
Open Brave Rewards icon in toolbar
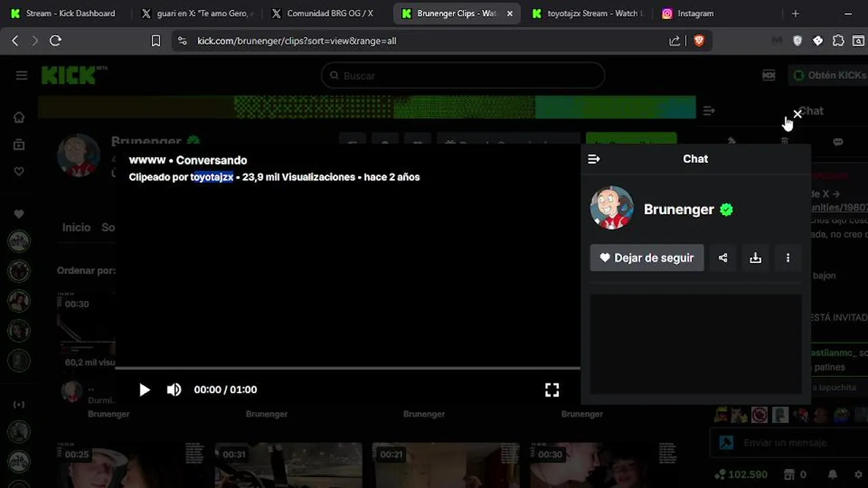[818, 41]
